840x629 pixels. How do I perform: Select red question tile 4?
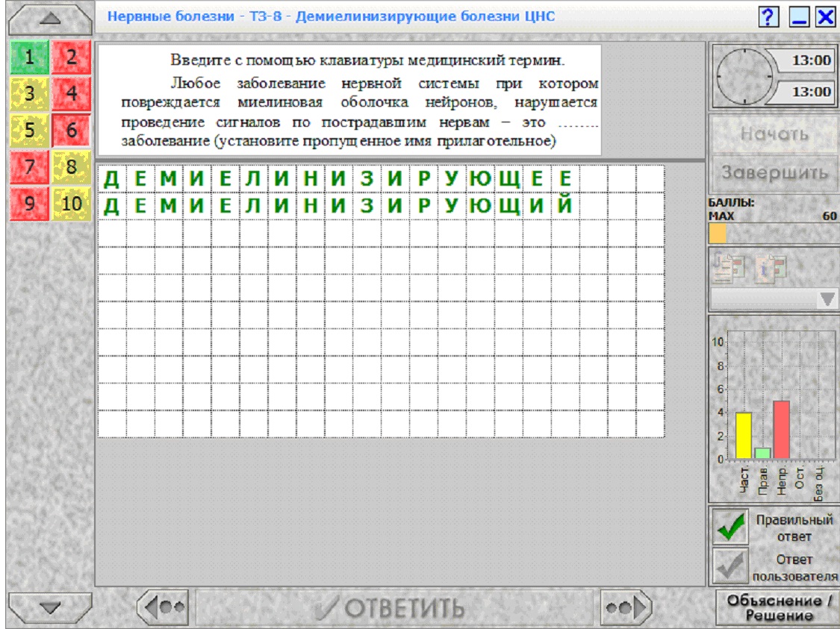coord(71,93)
